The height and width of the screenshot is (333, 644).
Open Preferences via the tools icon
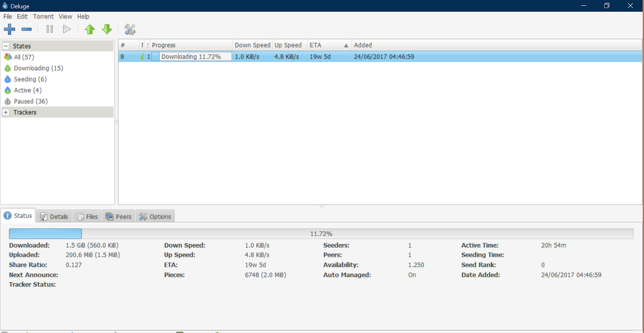[130, 29]
